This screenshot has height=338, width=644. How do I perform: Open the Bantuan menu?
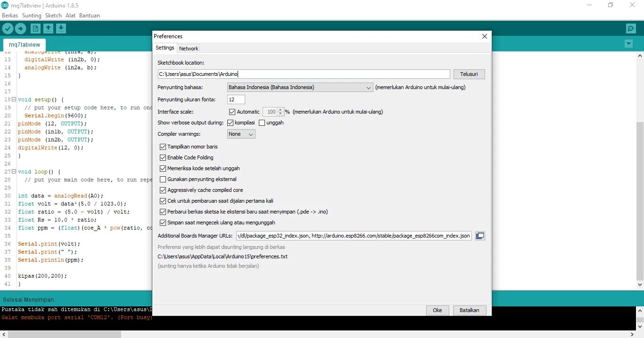click(90, 16)
